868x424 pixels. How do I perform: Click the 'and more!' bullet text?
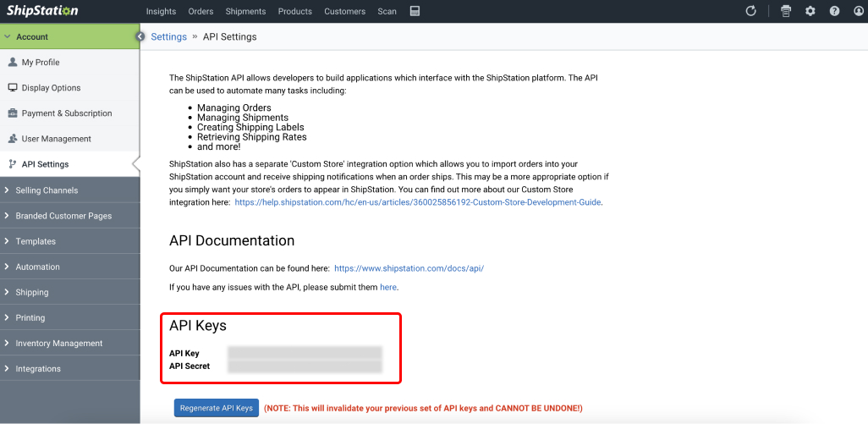[219, 146]
